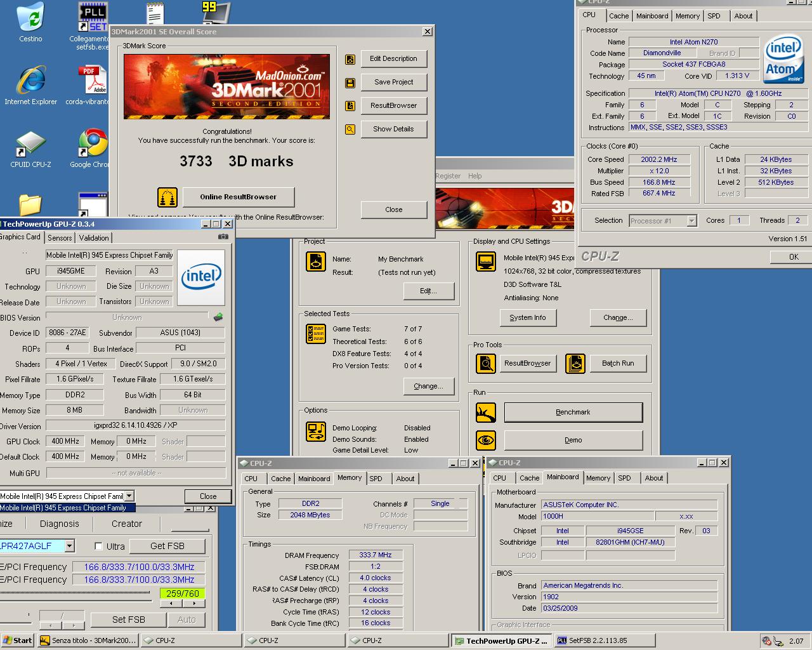The image size is (812, 650).
Task: Open the SPD tab in top CPU-Z window
Action: pos(714,16)
